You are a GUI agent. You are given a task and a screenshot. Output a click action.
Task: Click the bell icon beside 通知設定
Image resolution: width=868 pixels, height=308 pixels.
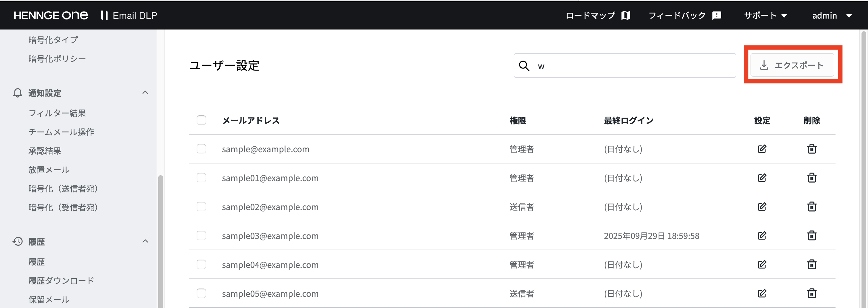[17, 93]
